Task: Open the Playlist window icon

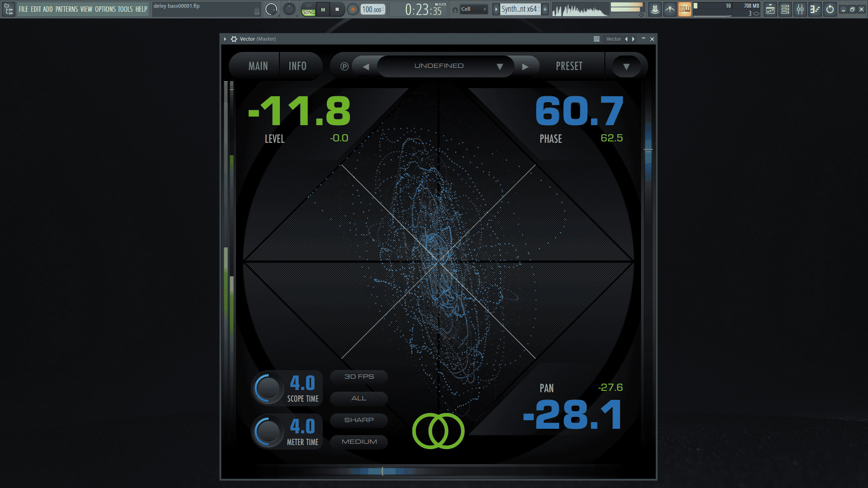Action: pos(770,9)
